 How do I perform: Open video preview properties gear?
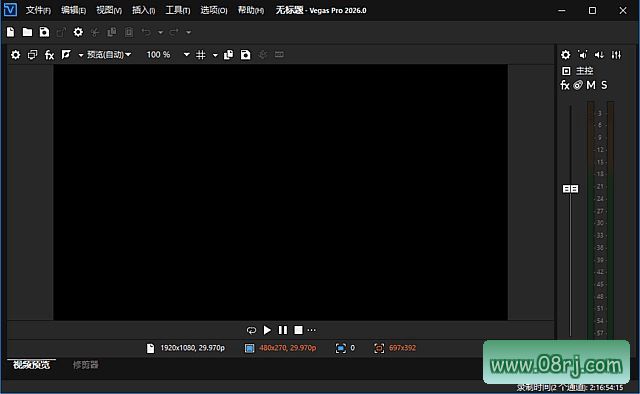(16, 55)
